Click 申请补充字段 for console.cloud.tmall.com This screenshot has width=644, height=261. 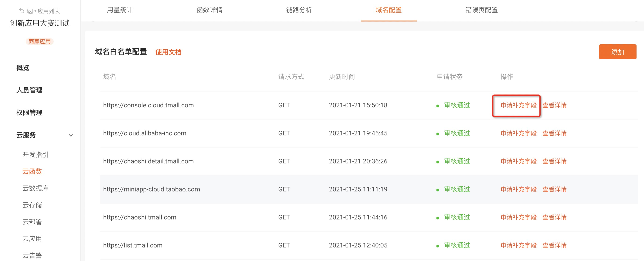tap(518, 105)
